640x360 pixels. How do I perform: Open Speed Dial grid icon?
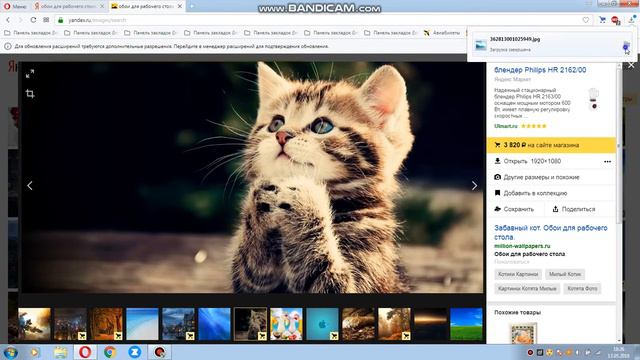[46, 20]
